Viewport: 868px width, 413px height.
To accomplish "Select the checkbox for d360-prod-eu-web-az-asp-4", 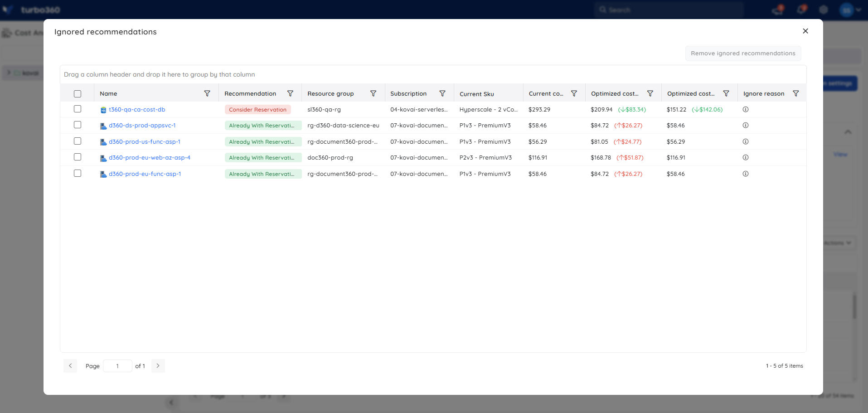I will [78, 157].
